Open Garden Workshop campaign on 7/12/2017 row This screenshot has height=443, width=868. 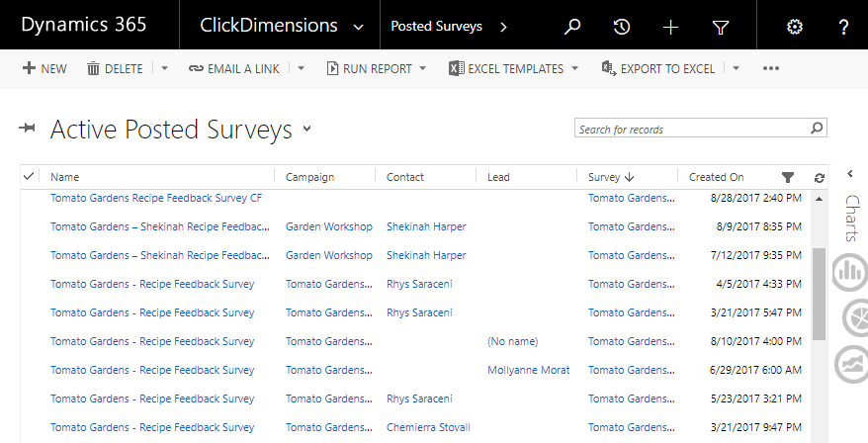coord(329,255)
